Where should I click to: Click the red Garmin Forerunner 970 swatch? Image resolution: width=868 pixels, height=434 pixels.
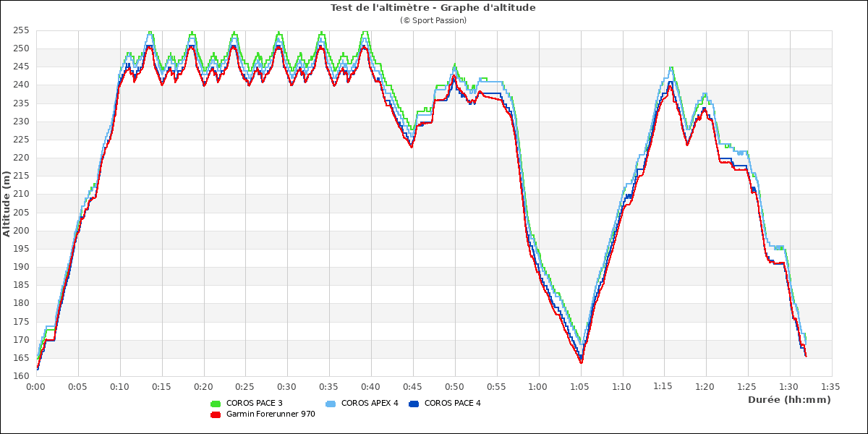click(x=215, y=414)
